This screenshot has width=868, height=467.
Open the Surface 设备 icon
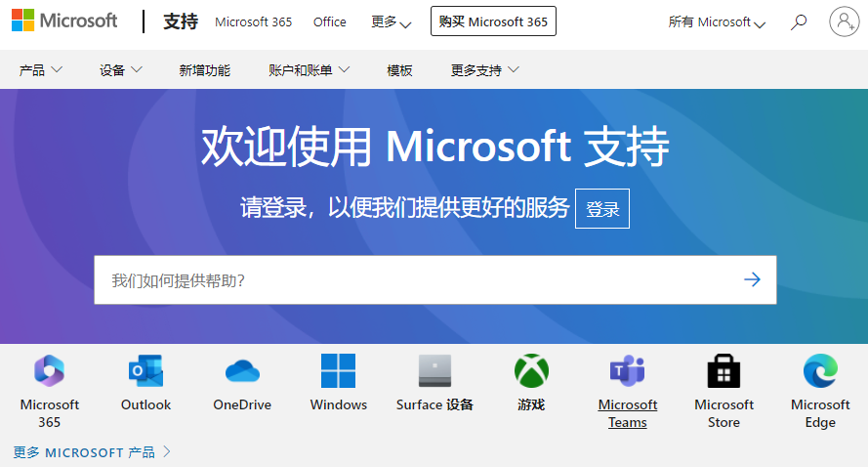coord(434,370)
